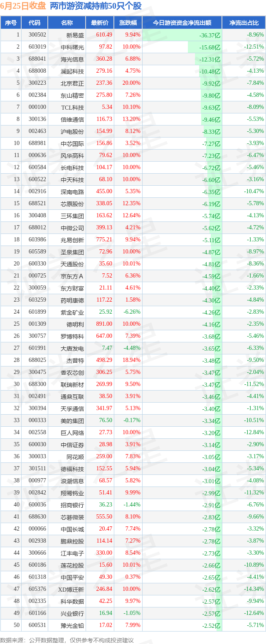Select stock code 603019

click(38, 47)
